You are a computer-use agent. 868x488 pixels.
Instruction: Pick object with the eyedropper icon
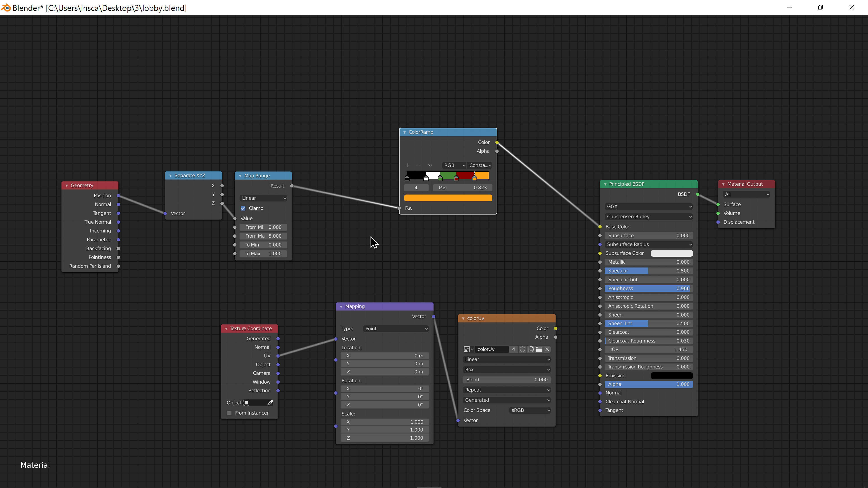click(270, 403)
